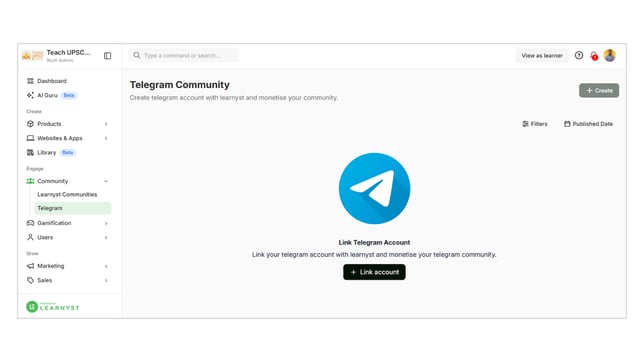
Task: Click the Users person icon
Action: click(x=30, y=237)
